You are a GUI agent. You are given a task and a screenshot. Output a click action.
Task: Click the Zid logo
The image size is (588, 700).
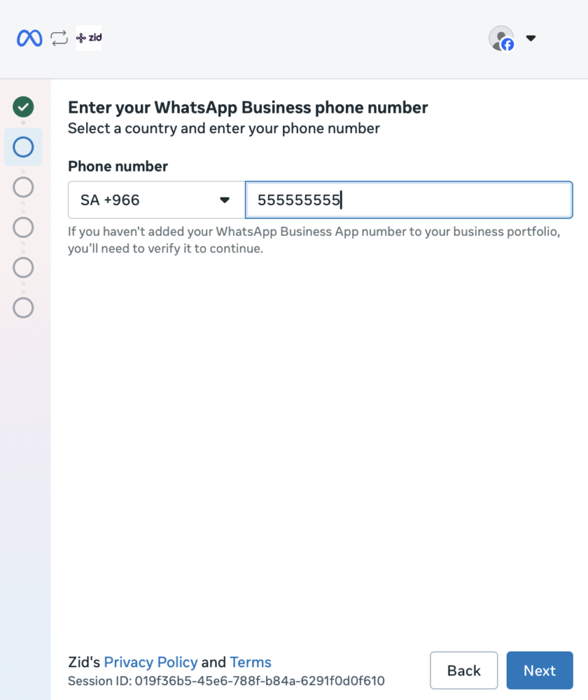89,38
